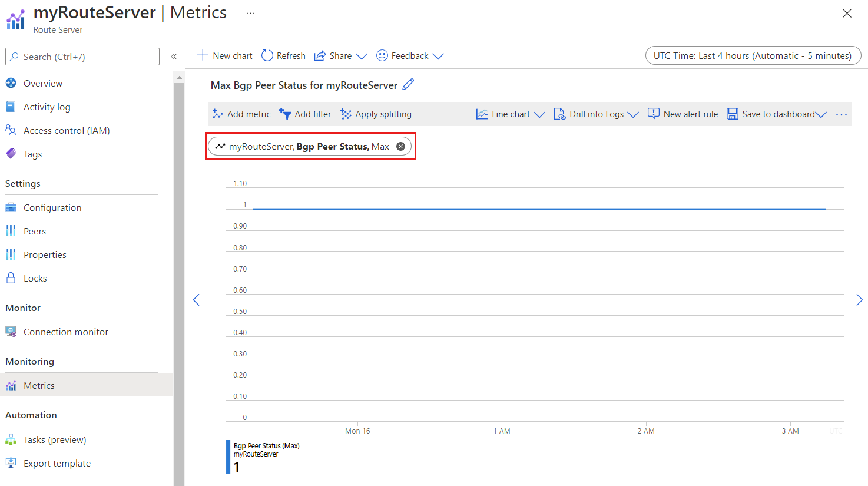Apply splitting to the chart
The width and height of the screenshot is (868, 486).
(375, 114)
